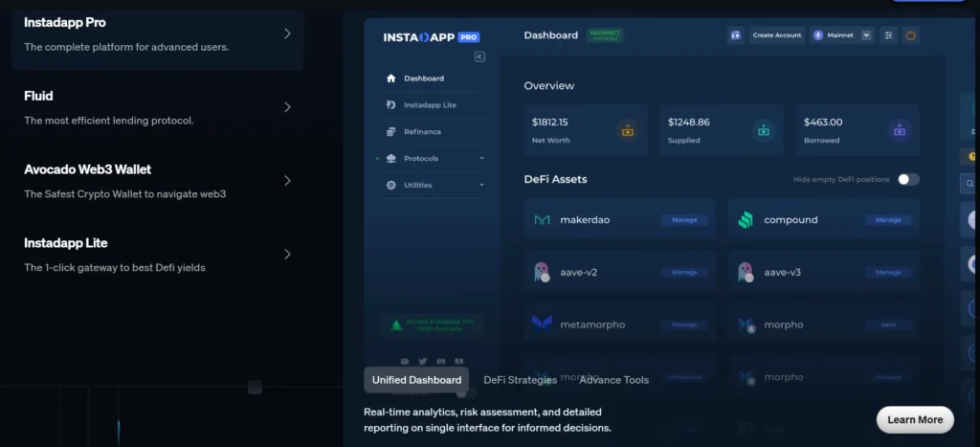Collapse the sidebar using the arrow icon
The height and width of the screenshot is (447, 980).
(479, 56)
